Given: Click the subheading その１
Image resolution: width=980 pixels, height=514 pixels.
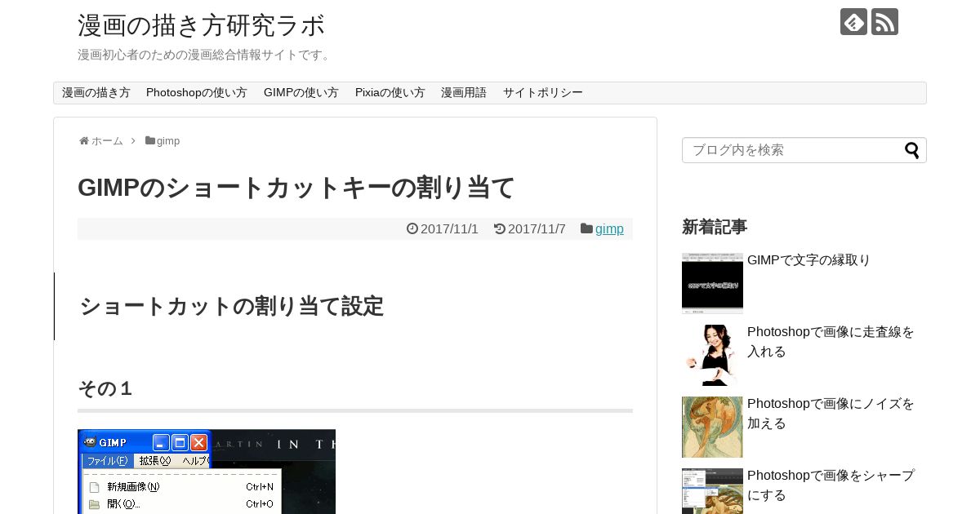Looking at the screenshot, I should [x=105, y=389].
